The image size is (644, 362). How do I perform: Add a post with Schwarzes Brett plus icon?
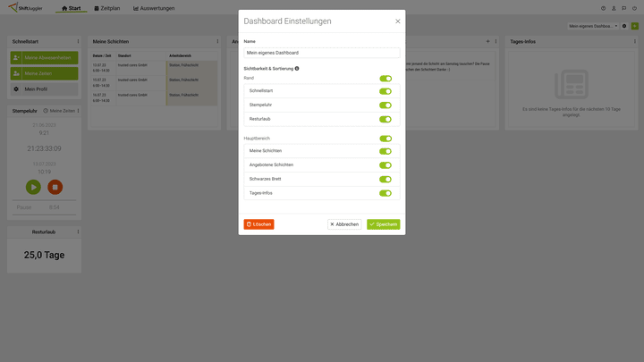click(x=488, y=41)
